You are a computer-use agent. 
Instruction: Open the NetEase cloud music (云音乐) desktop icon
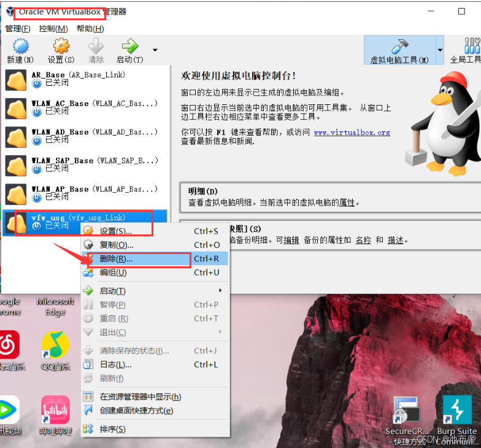click(9, 345)
